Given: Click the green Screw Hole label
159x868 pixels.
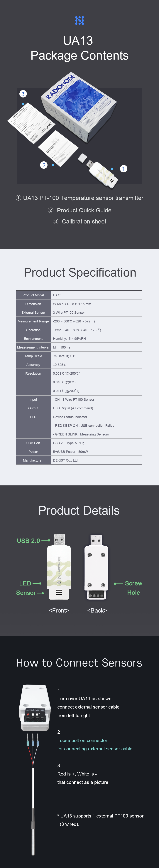Looking at the screenshot, I should click(133, 588).
